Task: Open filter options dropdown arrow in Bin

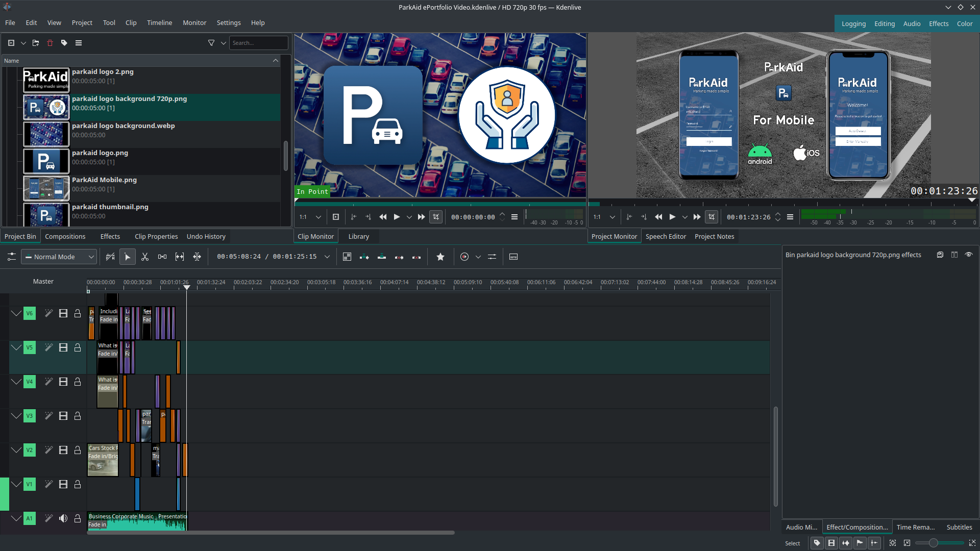Action: 224,43
